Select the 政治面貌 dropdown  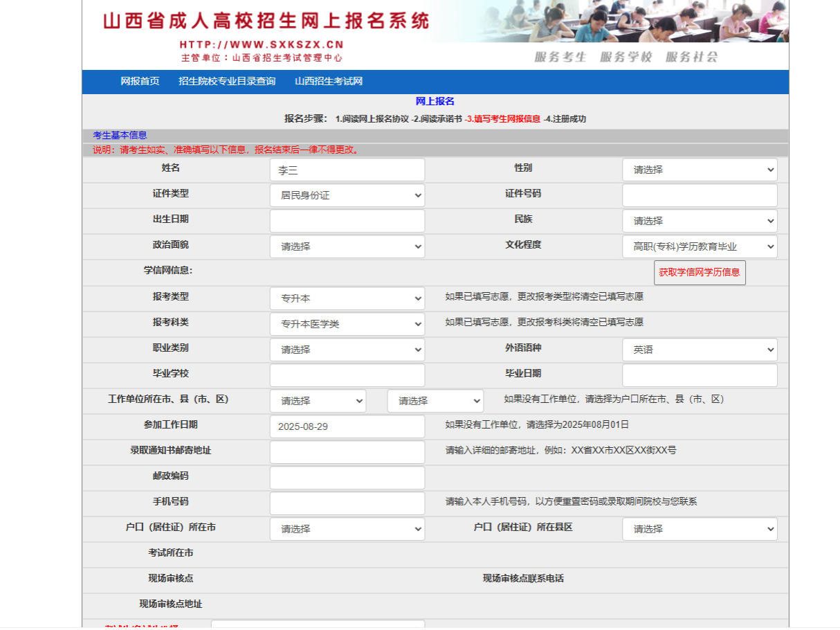pyautogui.click(x=347, y=246)
